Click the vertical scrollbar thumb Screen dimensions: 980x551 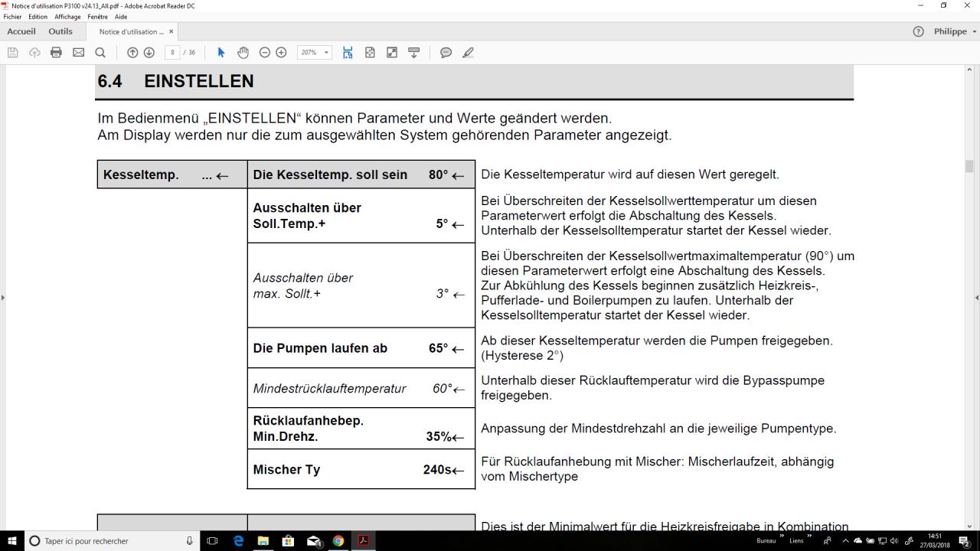[969, 166]
